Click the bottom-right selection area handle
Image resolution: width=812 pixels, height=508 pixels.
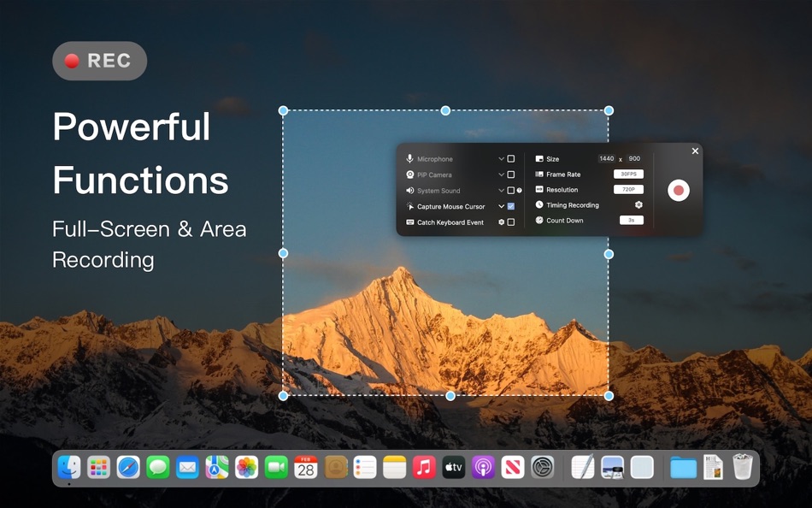click(x=609, y=396)
